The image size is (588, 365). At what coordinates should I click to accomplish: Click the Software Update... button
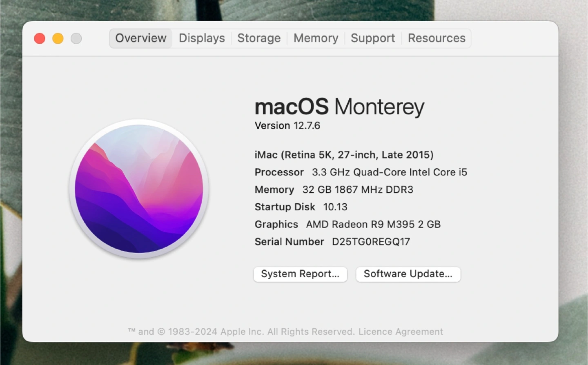coord(408,274)
